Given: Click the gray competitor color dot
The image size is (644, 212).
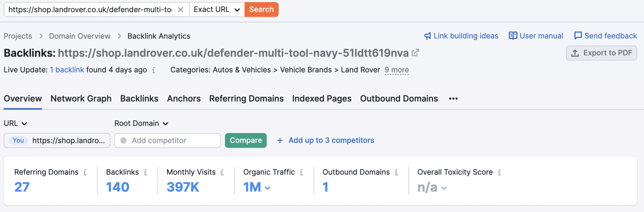Looking at the screenshot, I should (x=124, y=140).
